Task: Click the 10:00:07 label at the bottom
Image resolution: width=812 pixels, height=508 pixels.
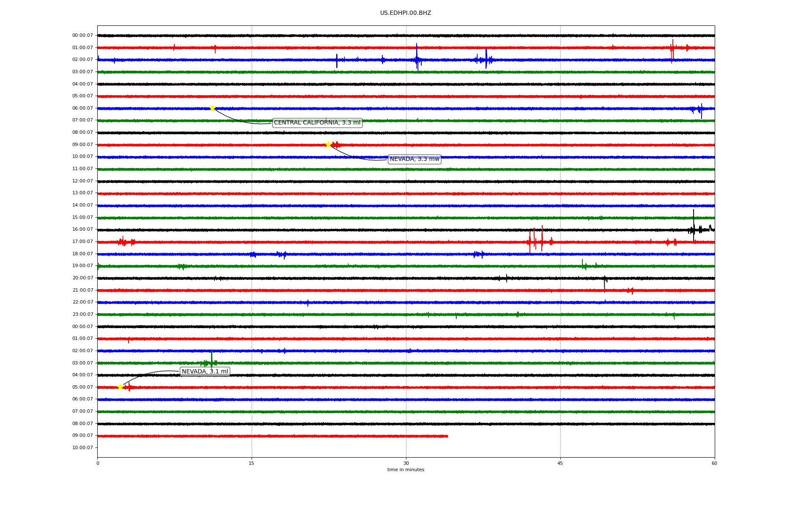Action: [x=82, y=447]
